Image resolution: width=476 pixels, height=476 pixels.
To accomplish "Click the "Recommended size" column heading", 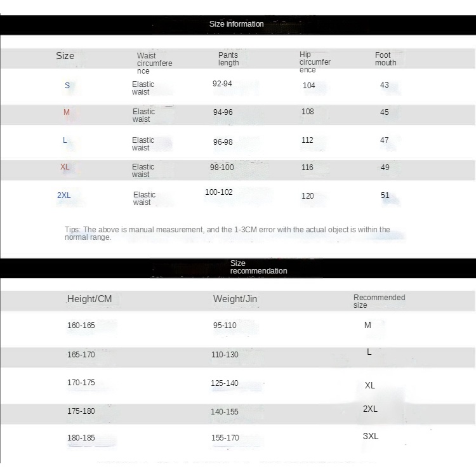I will point(379,301).
